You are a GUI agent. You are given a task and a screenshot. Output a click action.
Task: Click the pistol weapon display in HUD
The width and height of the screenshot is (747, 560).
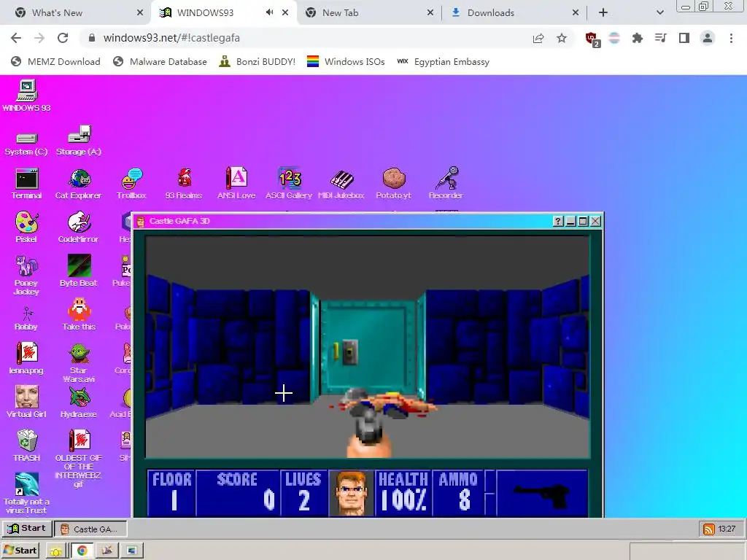(542, 494)
